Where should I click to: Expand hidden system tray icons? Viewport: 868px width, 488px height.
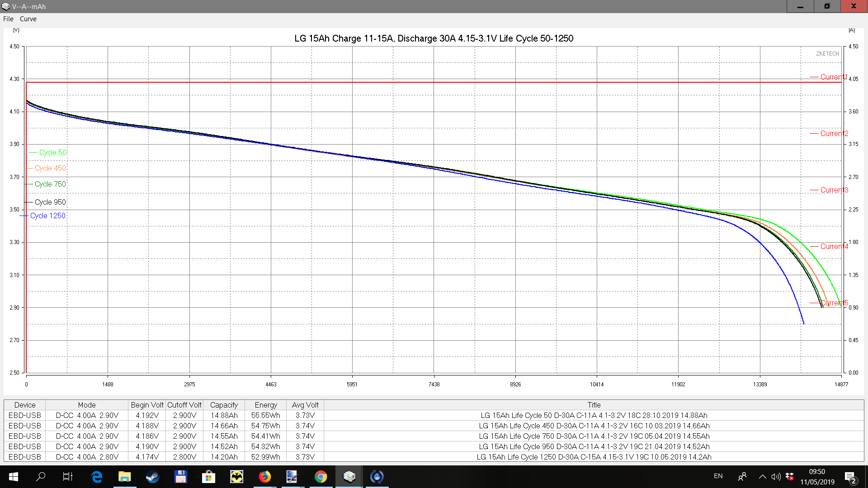[x=762, y=476]
